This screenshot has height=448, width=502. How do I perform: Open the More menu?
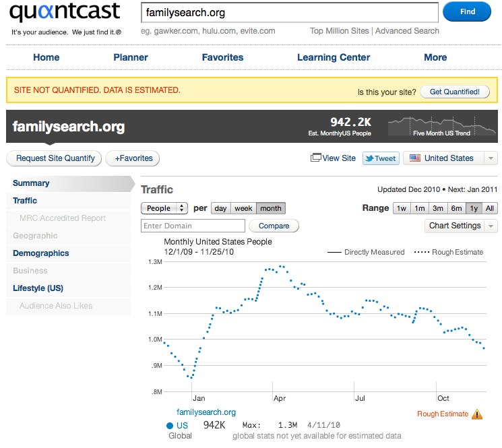click(x=435, y=57)
